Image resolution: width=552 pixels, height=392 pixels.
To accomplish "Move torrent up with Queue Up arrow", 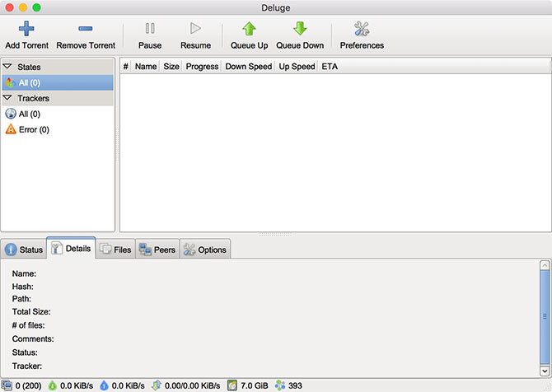I will [x=249, y=35].
